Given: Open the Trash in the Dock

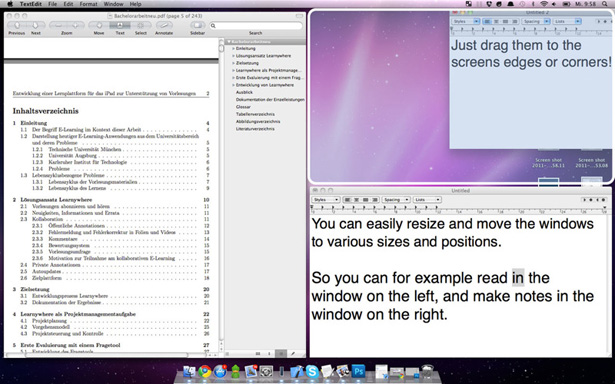Looking at the screenshot, I should click(428, 371).
